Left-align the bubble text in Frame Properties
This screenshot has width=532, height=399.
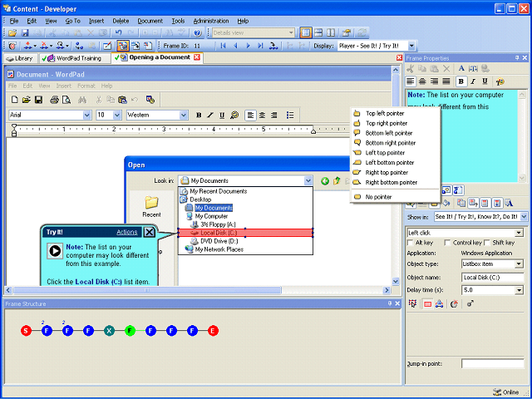point(411,81)
